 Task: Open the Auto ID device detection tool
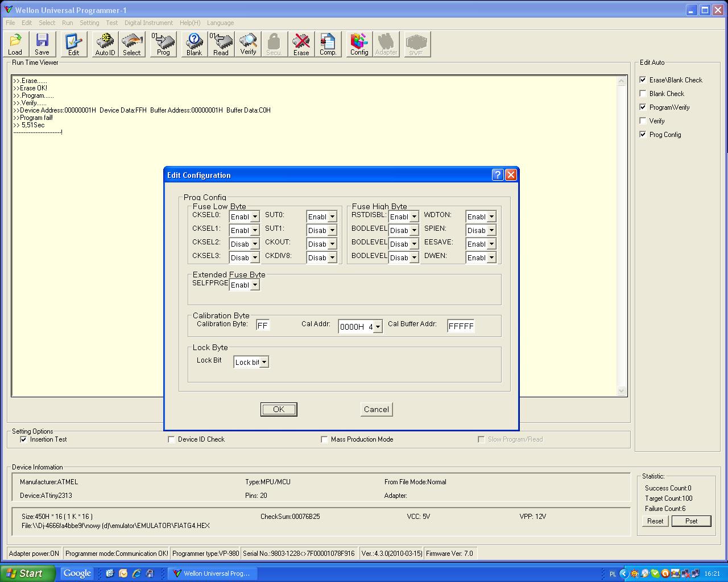(x=105, y=44)
